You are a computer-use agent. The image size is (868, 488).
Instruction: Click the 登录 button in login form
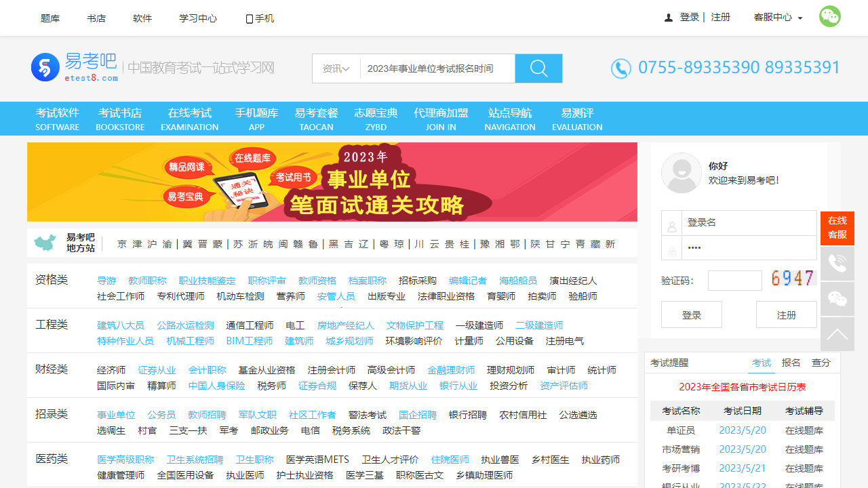[x=691, y=315]
